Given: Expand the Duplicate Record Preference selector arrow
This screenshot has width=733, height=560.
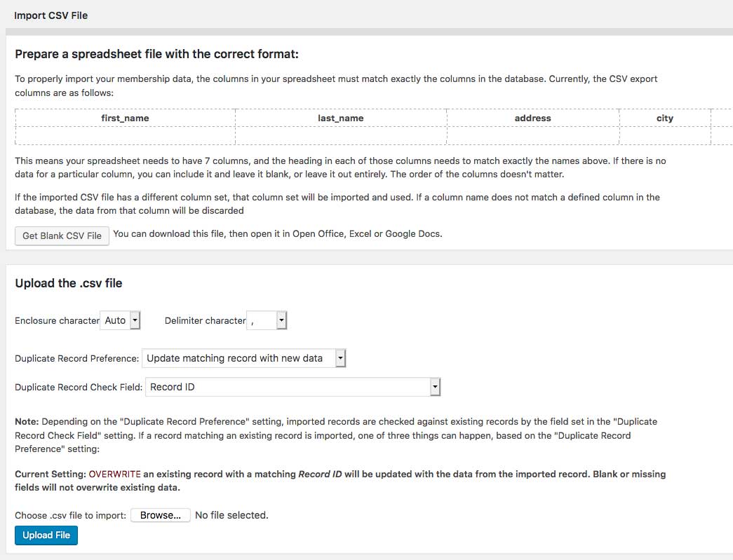Looking at the screenshot, I should pos(340,358).
